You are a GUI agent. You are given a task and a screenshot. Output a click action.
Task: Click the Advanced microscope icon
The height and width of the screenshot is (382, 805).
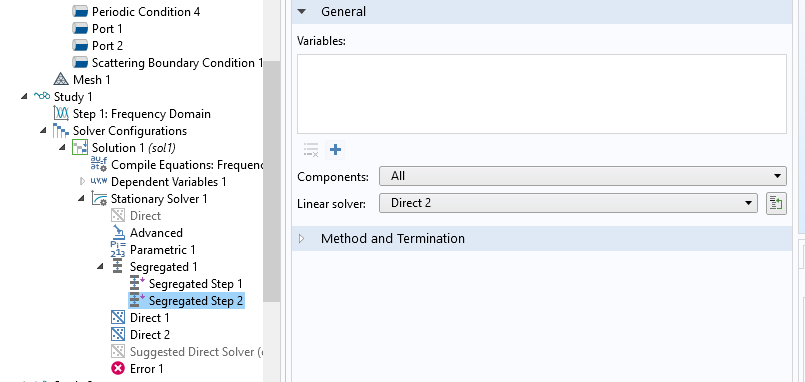pos(118,233)
